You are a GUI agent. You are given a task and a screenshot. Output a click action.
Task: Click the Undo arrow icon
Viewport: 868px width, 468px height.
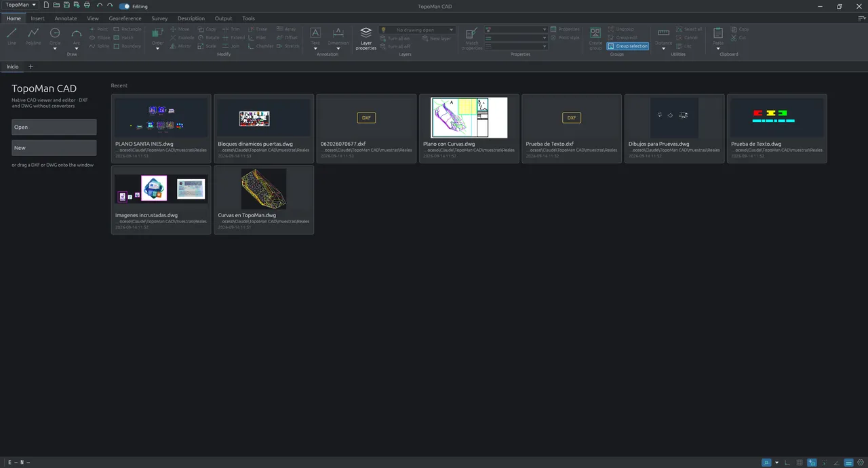pos(100,5)
